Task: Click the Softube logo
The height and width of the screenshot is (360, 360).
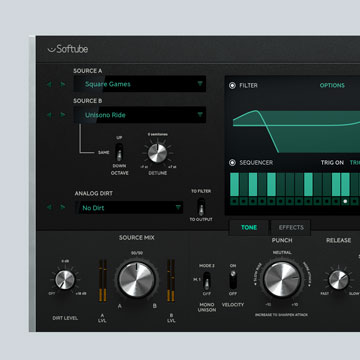Action: pyautogui.click(x=68, y=49)
